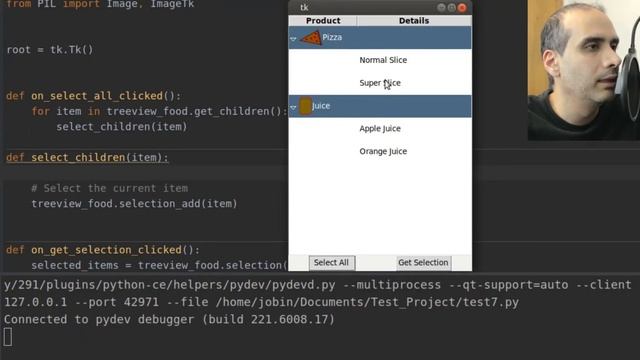Select the Orange Juice row
The width and height of the screenshot is (640, 360).
click(x=380, y=151)
